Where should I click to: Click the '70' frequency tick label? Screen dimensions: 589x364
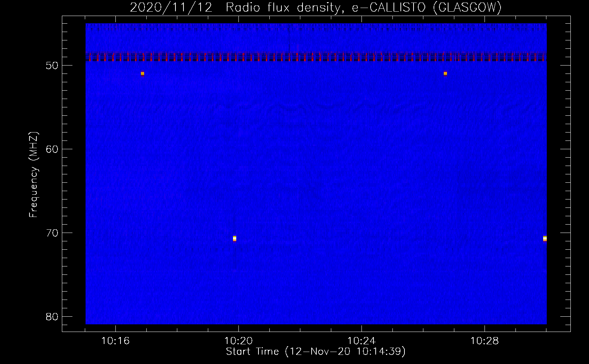52,233
